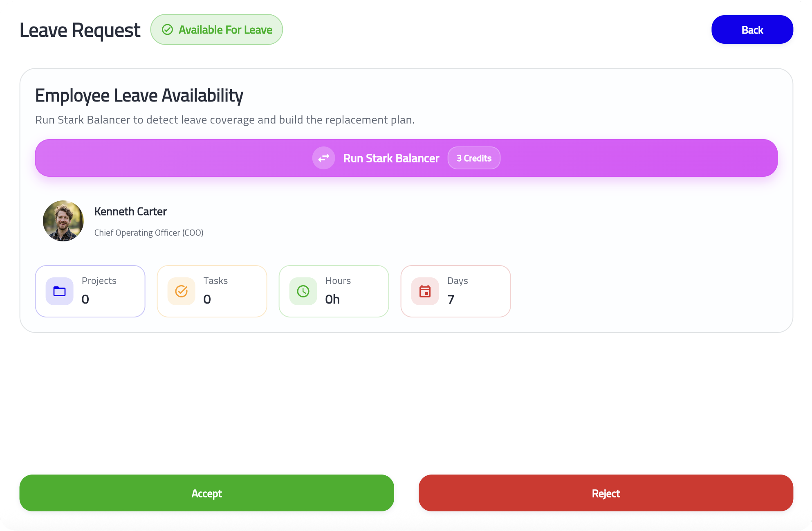
Task: Click Kenneth Carter's profile photo
Action: [x=63, y=221]
